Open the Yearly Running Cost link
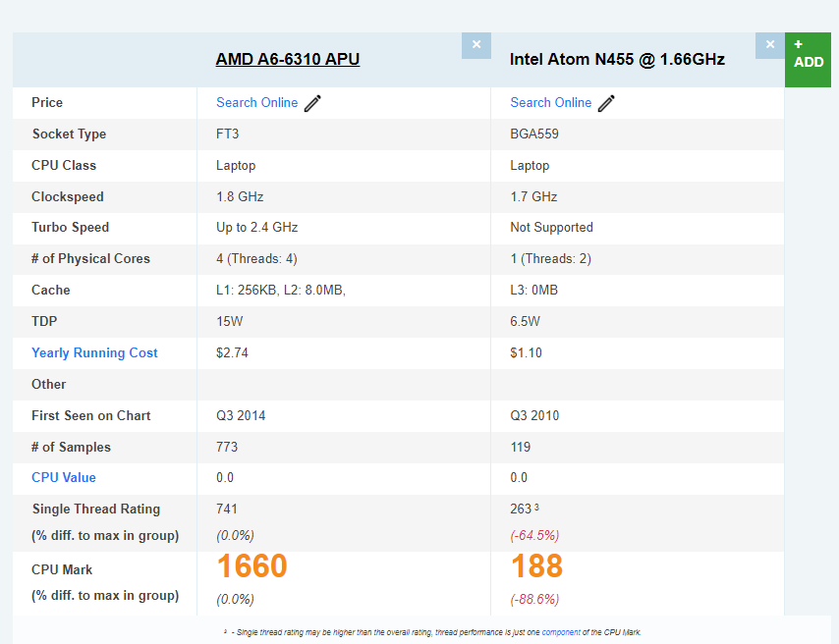839x644 pixels. [94, 353]
